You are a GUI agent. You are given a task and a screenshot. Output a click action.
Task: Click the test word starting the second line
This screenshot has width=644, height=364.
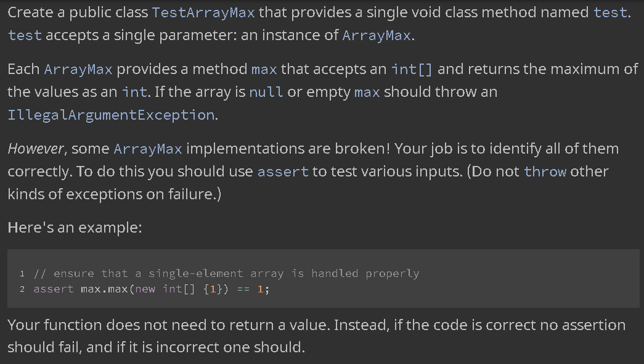point(25,35)
